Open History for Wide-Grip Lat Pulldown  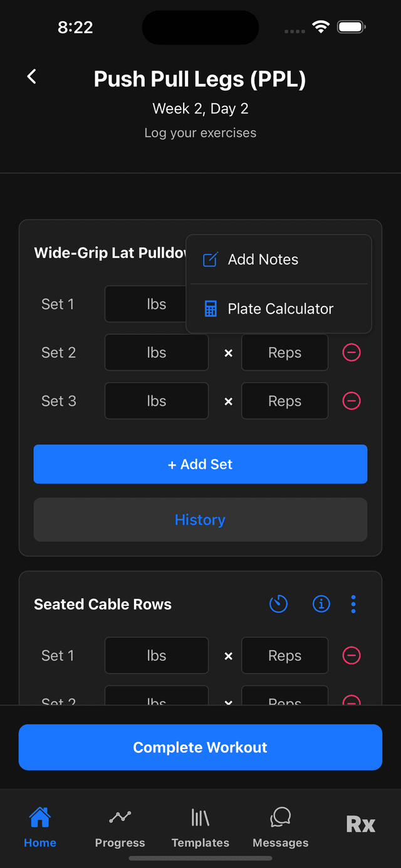(x=200, y=519)
